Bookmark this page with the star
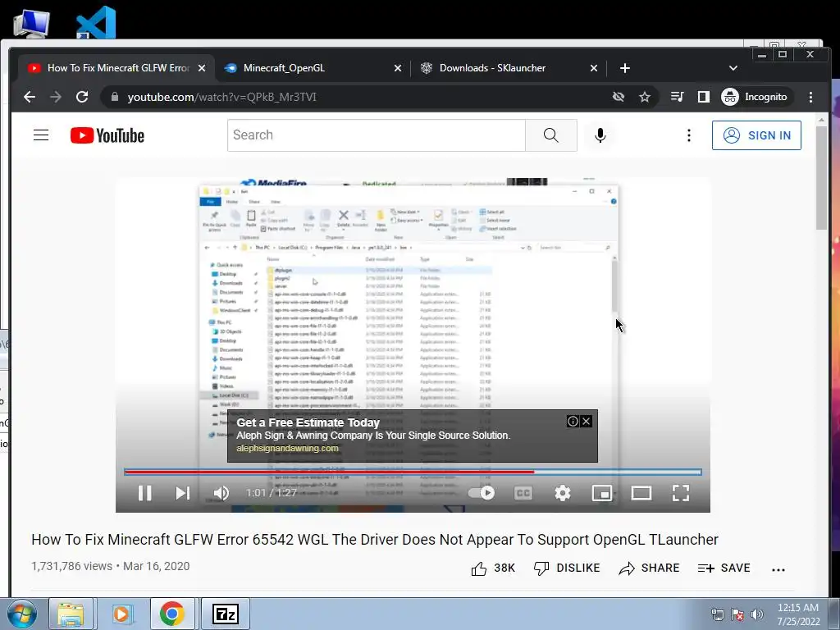840x630 pixels. click(645, 97)
